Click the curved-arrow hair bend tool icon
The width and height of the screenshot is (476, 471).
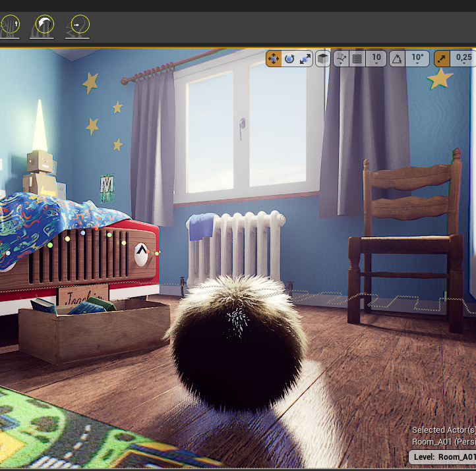44,26
